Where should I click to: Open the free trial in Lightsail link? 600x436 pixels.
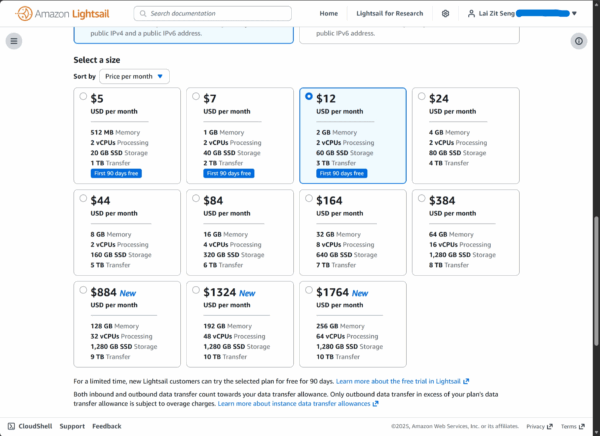[398, 382]
